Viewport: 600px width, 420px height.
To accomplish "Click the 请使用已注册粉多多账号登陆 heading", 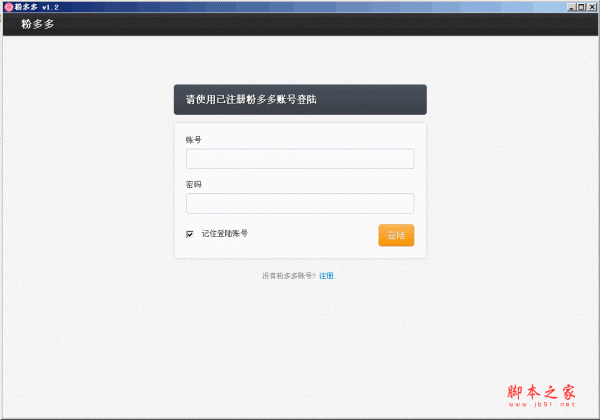I will 251,99.
